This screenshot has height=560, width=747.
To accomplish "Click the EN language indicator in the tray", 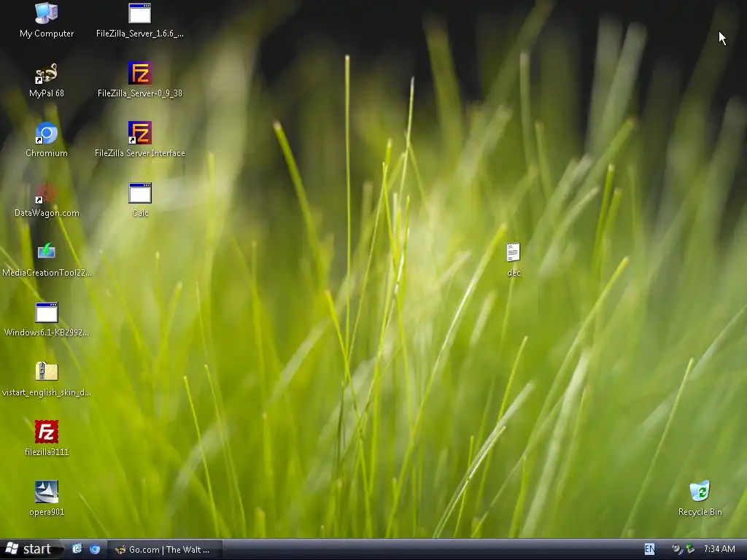I will (649, 549).
